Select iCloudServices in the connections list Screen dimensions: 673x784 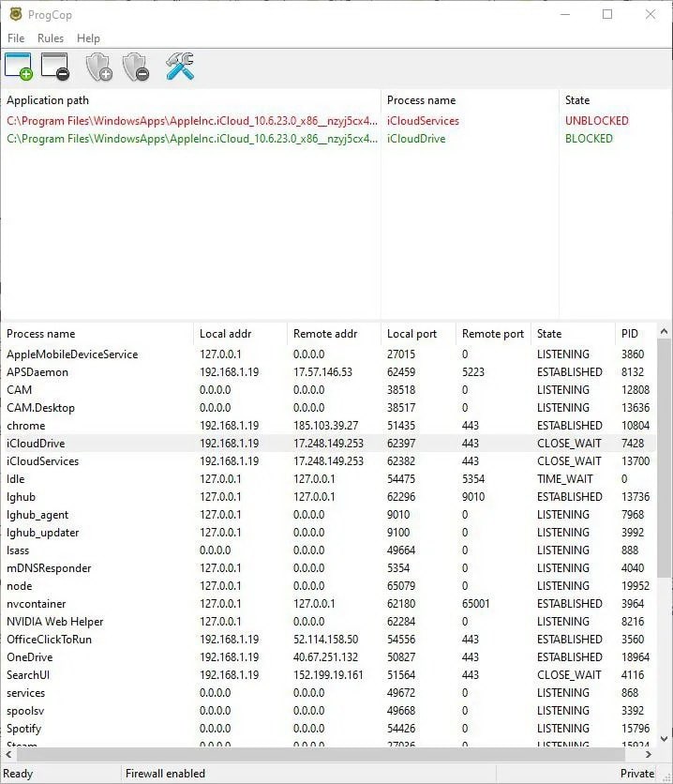329,461
